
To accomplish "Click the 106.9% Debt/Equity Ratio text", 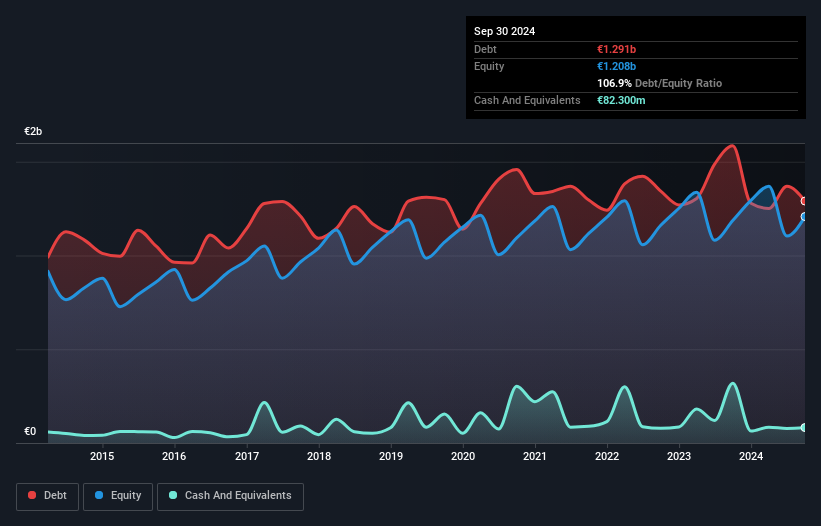I will pos(659,83).
